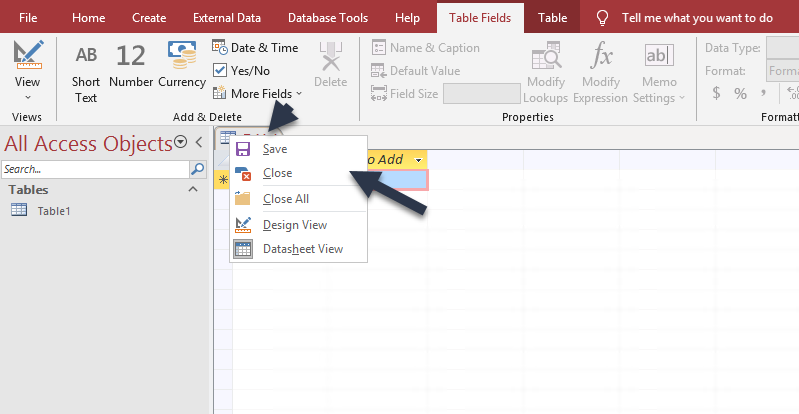Click the Tell me lightbulb icon
Viewport: 799px width, 414px height.
[602, 18]
